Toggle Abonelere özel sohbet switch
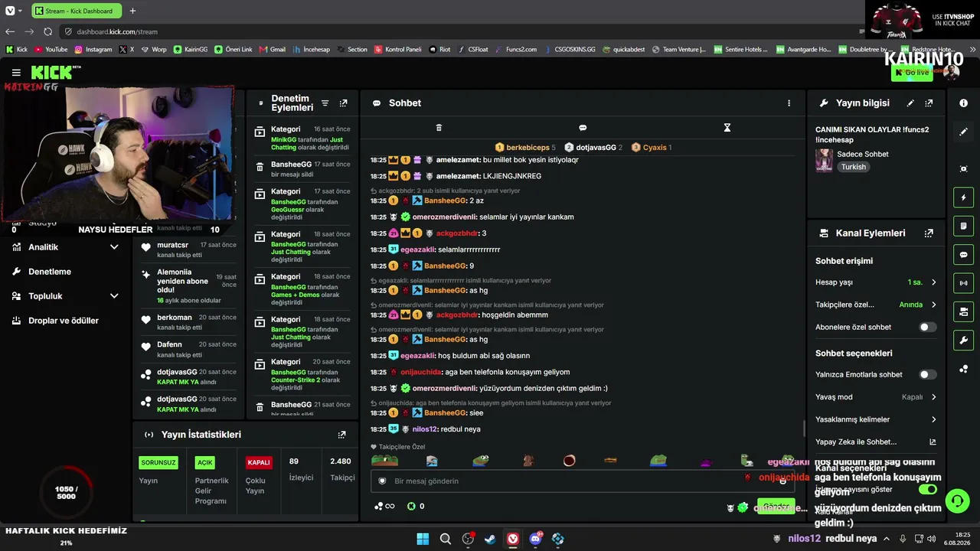Image resolution: width=980 pixels, height=551 pixels. (x=927, y=327)
